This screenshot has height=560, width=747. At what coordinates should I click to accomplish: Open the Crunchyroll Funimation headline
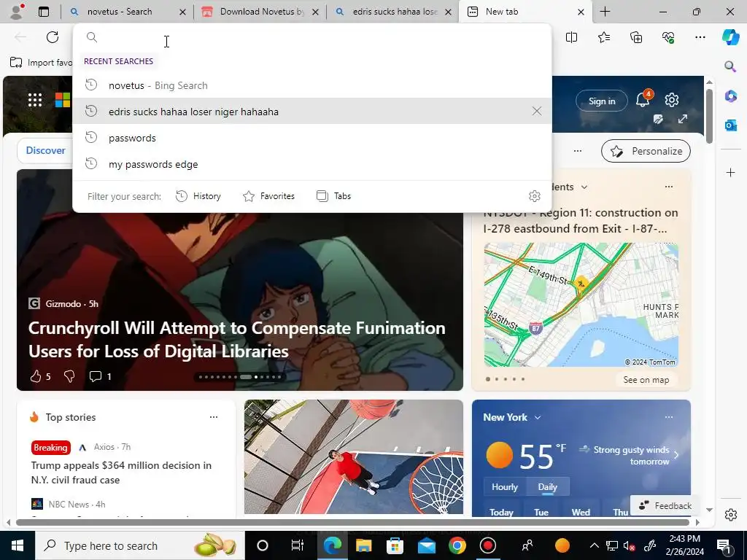[x=237, y=340]
